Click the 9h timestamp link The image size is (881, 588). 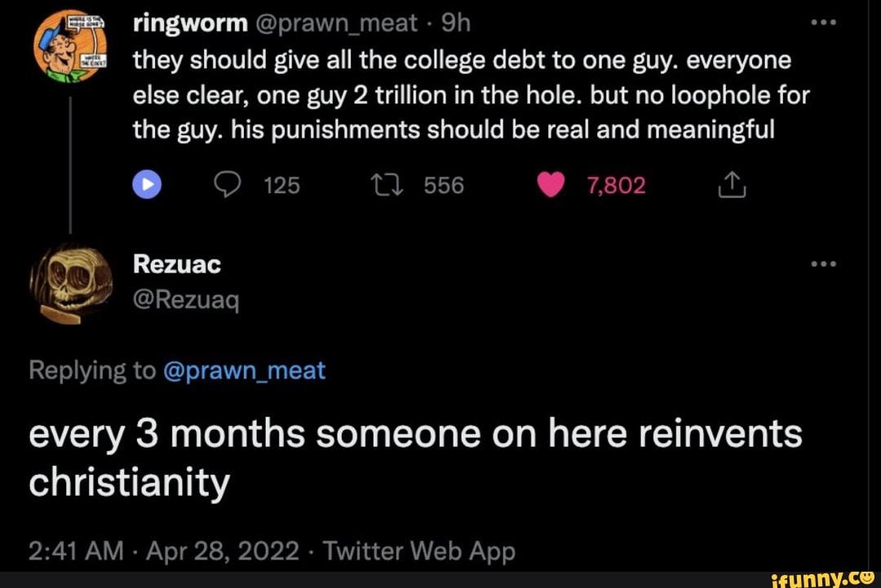(458, 22)
